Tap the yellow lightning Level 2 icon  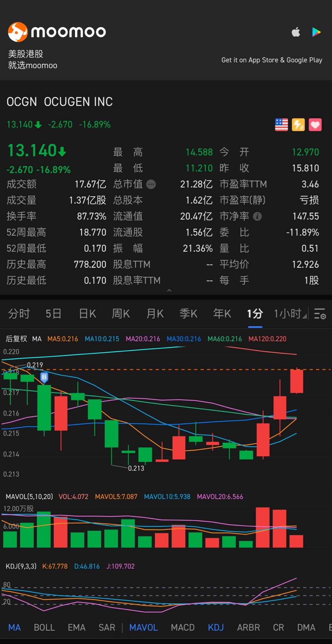pos(298,125)
